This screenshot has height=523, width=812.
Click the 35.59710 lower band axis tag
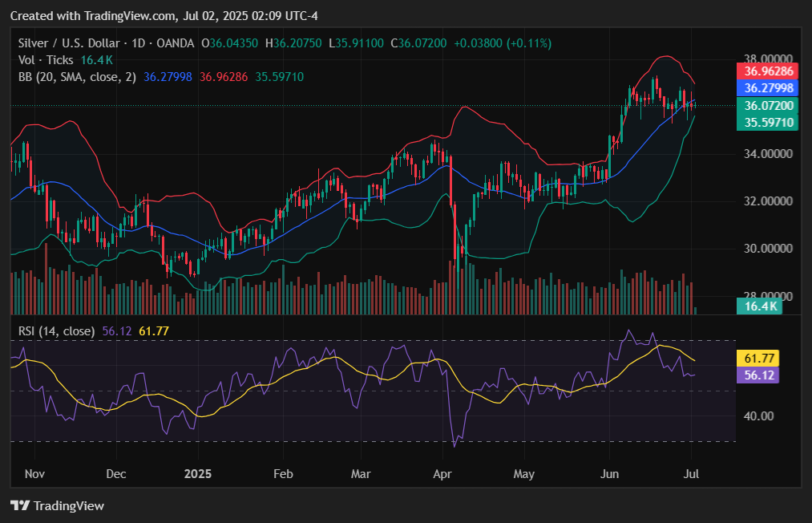point(767,122)
